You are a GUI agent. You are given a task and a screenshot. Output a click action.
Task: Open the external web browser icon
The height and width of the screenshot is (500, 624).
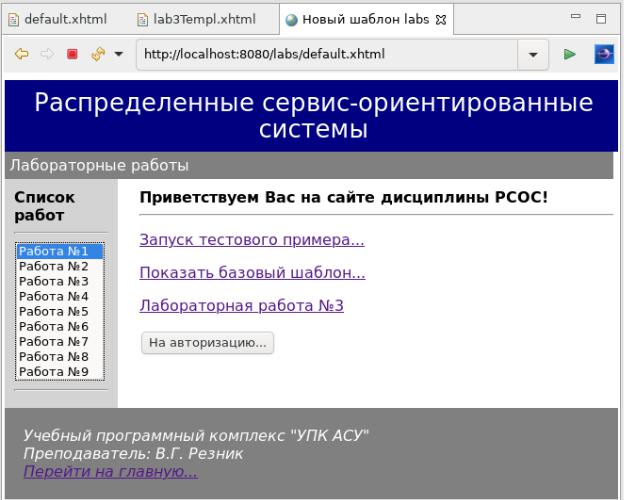(x=604, y=54)
